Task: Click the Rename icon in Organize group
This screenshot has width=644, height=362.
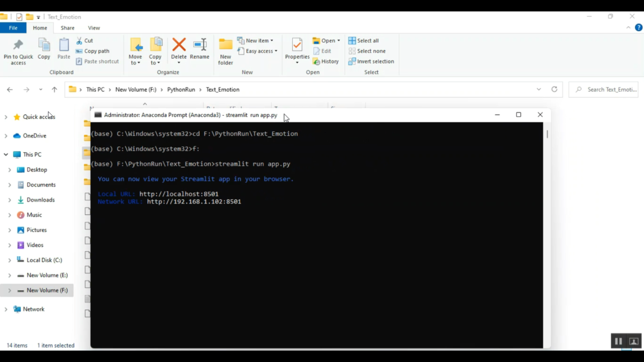Action: click(x=200, y=45)
